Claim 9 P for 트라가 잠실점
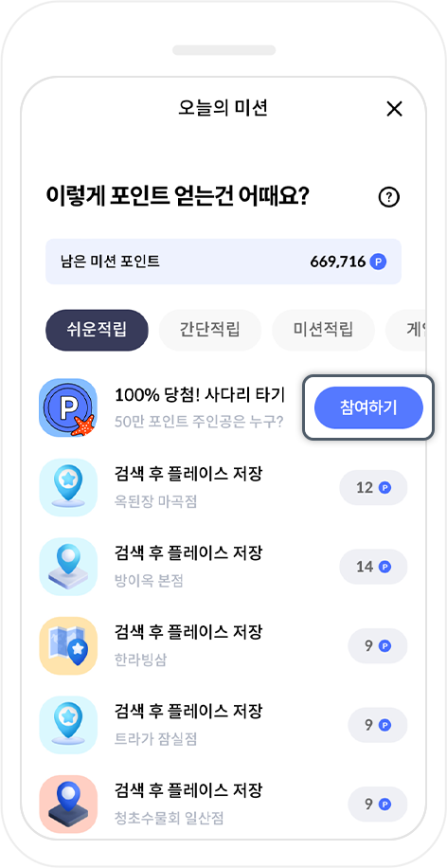Image resolution: width=447 pixels, height=868 pixels. (x=378, y=725)
